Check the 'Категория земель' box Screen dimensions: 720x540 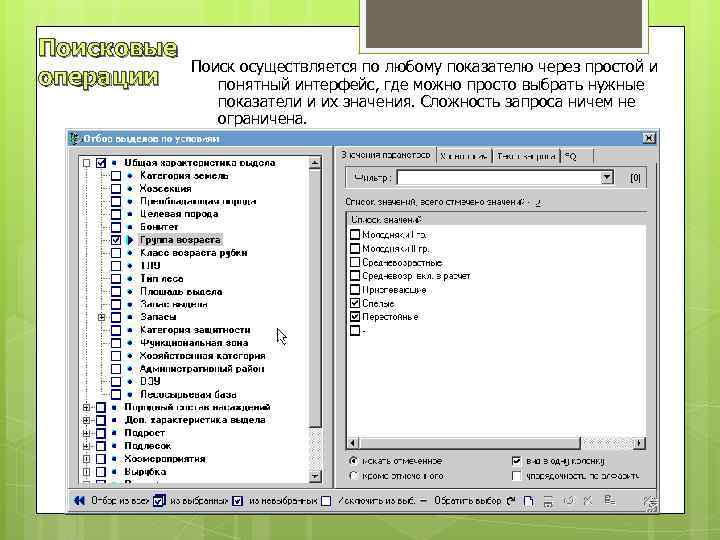point(116,176)
